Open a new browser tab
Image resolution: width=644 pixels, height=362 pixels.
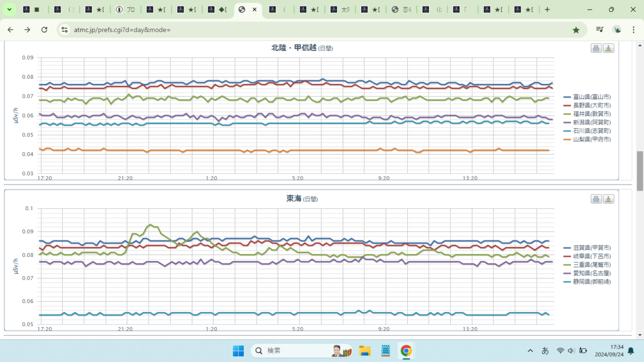pos(547,10)
